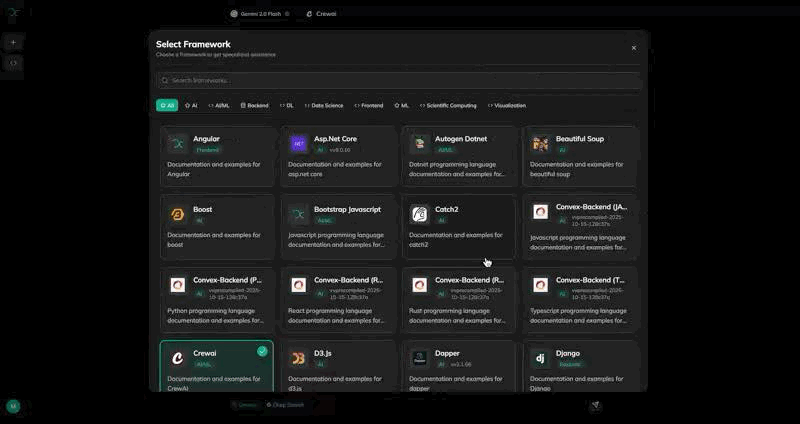Image resolution: width=800 pixels, height=424 pixels.
Task: Select the ML filter tab
Action: pyautogui.click(x=402, y=106)
